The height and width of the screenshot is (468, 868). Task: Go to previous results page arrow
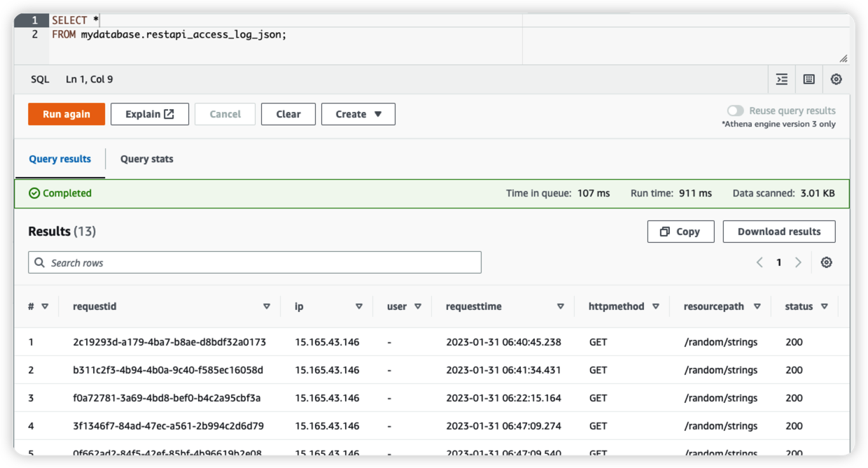759,262
